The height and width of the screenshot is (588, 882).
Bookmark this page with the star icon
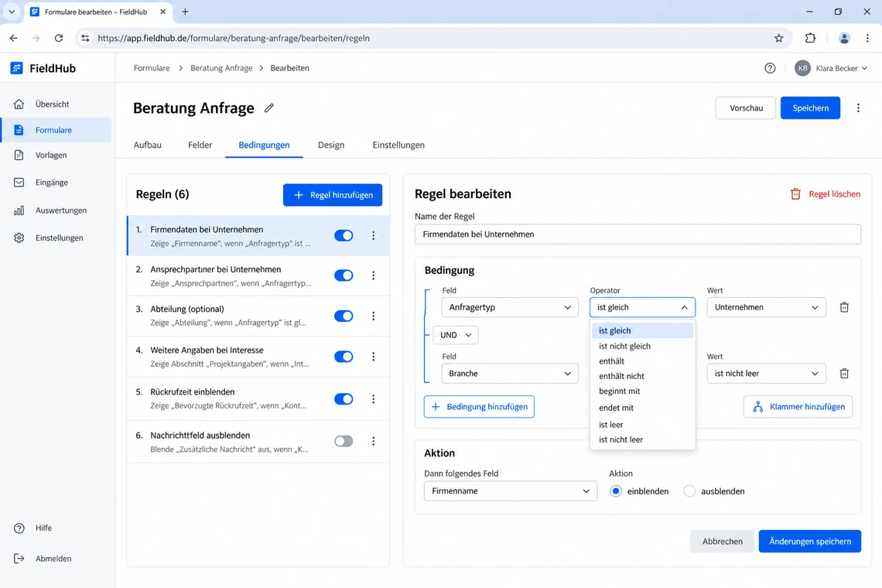tap(778, 38)
